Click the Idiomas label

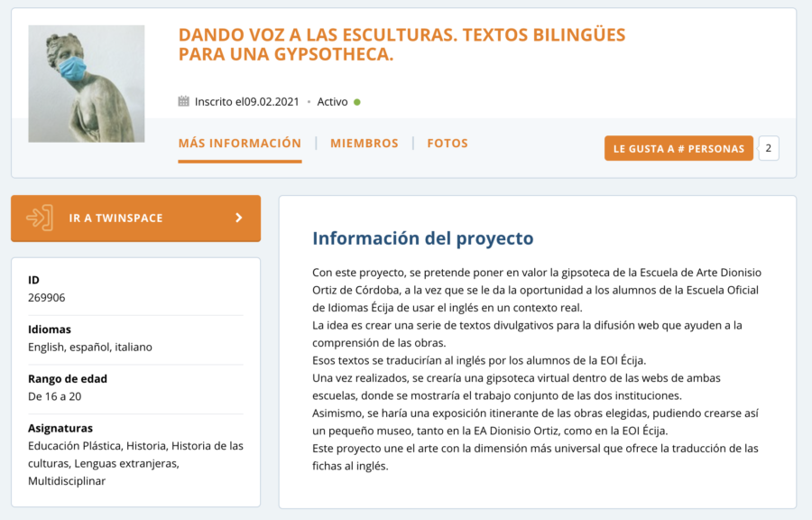click(50, 330)
